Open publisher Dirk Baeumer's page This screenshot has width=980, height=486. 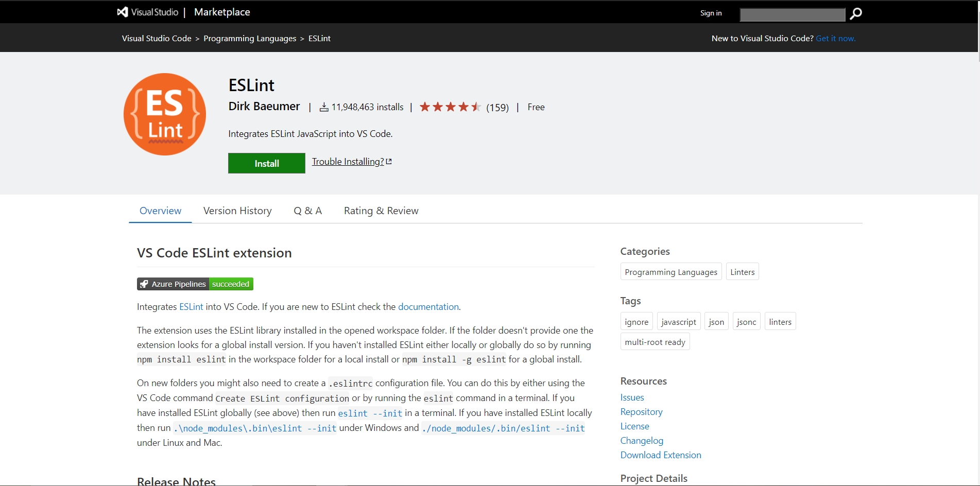point(264,106)
